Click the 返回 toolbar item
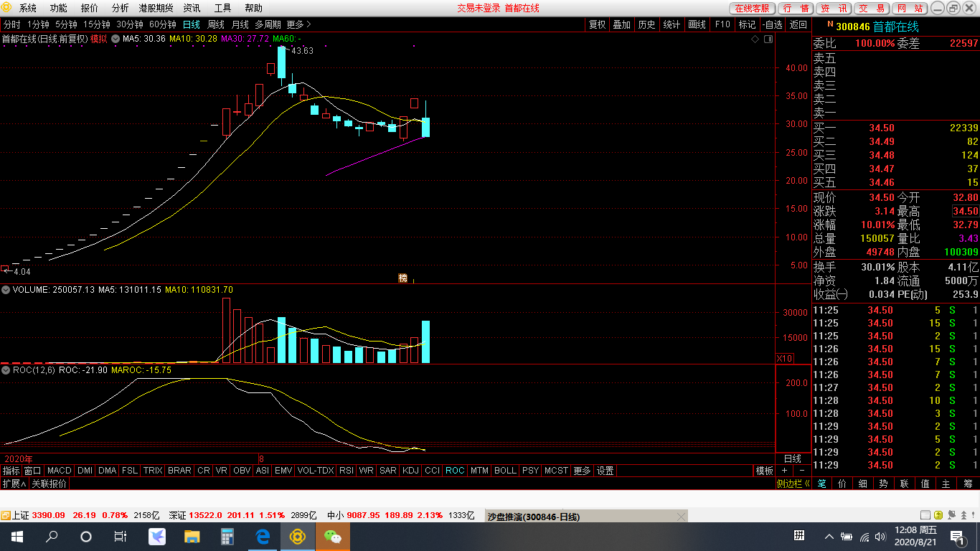Image resolution: width=980 pixels, height=551 pixels. tap(798, 24)
